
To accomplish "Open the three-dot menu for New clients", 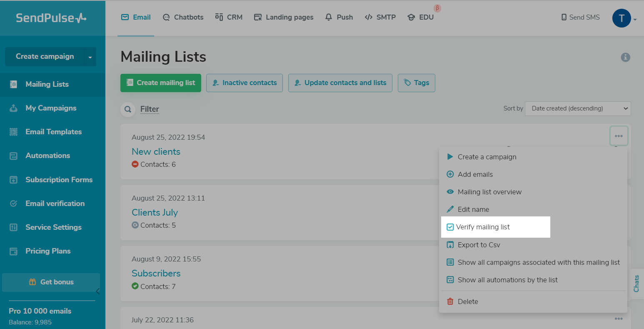I will click(x=618, y=136).
